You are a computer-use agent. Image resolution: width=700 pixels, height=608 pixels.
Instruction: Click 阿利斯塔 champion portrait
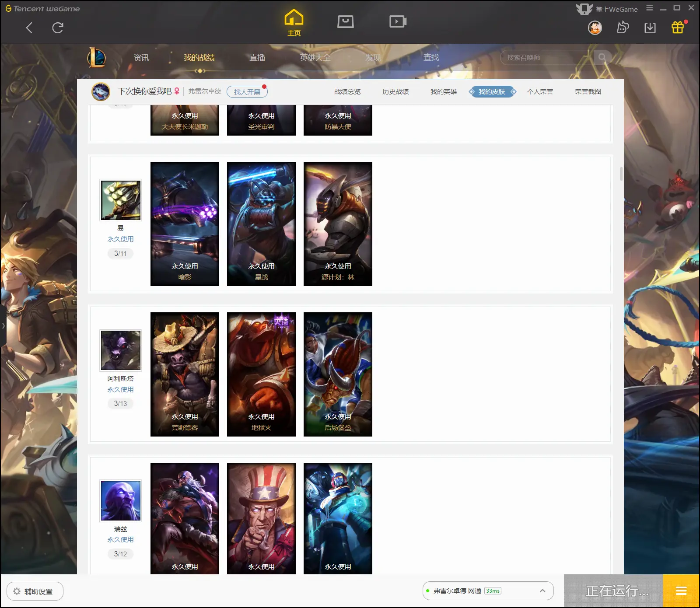121,350
